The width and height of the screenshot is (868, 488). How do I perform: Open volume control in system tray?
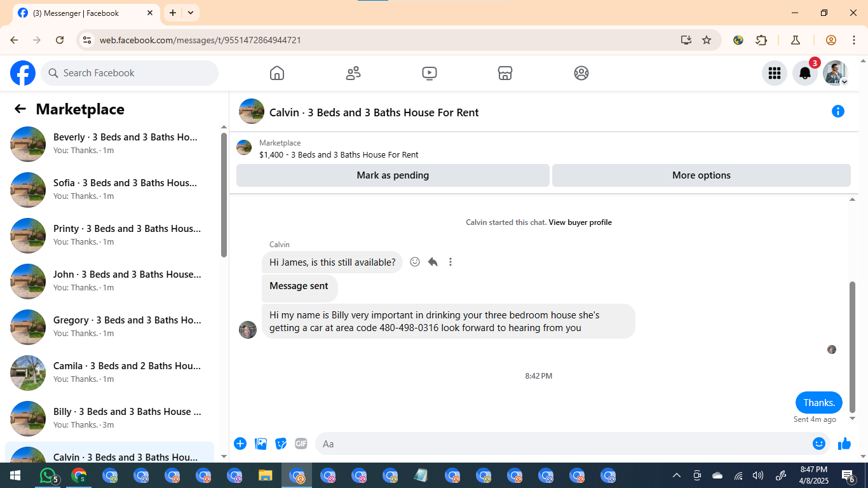pyautogui.click(x=757, y=475)
